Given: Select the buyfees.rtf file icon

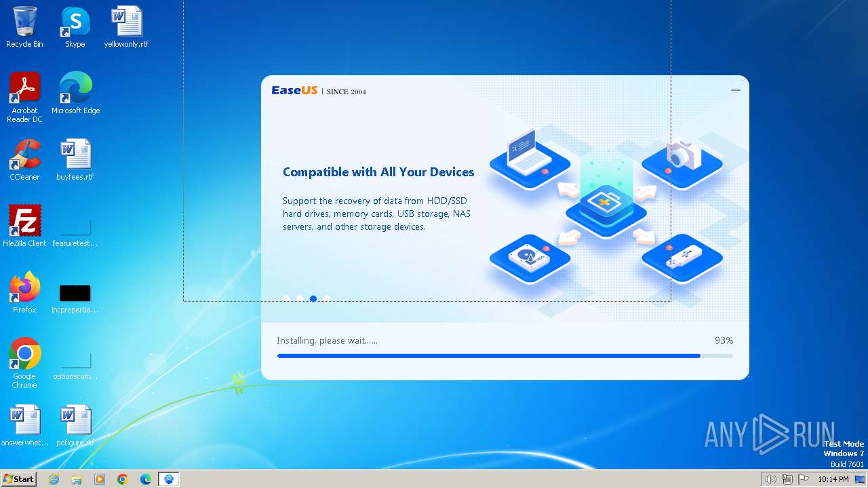Looking at the screenshot, I should click(75, 160).
